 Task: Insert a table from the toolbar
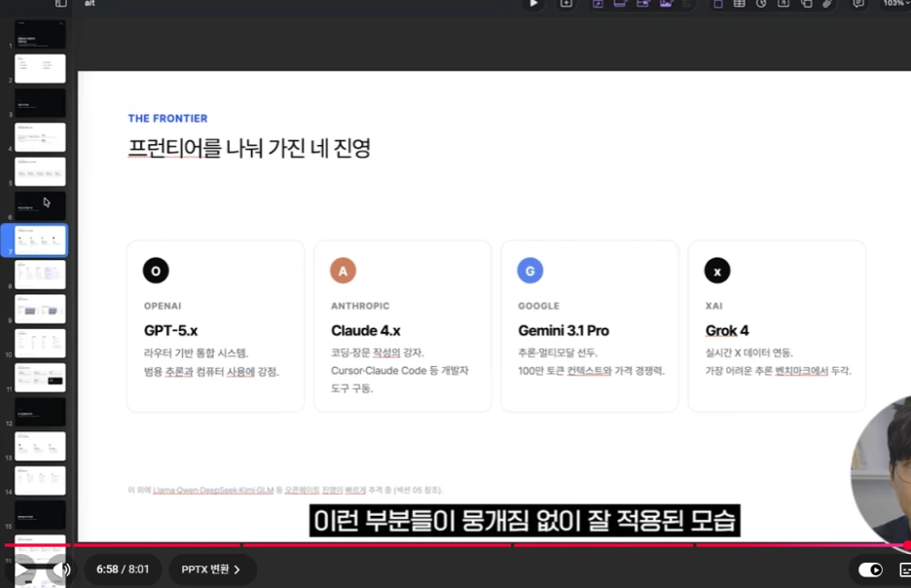(x=739, y=4)
